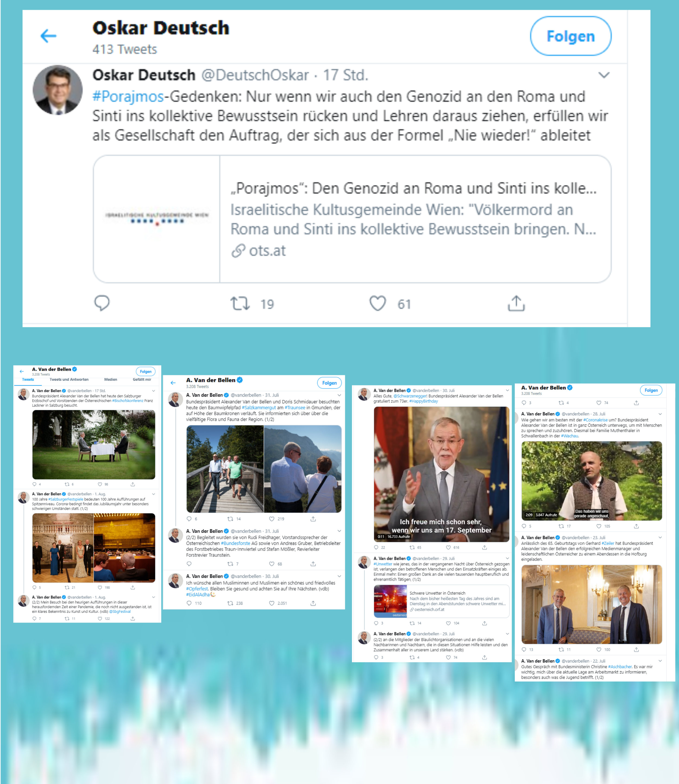Image resolution: width=679 pixels, height=784 pixels.
Task: Open tweet options for the 28. Juli Coronakrise tweet
Action: pyautogui.click(x=660, y=414)
